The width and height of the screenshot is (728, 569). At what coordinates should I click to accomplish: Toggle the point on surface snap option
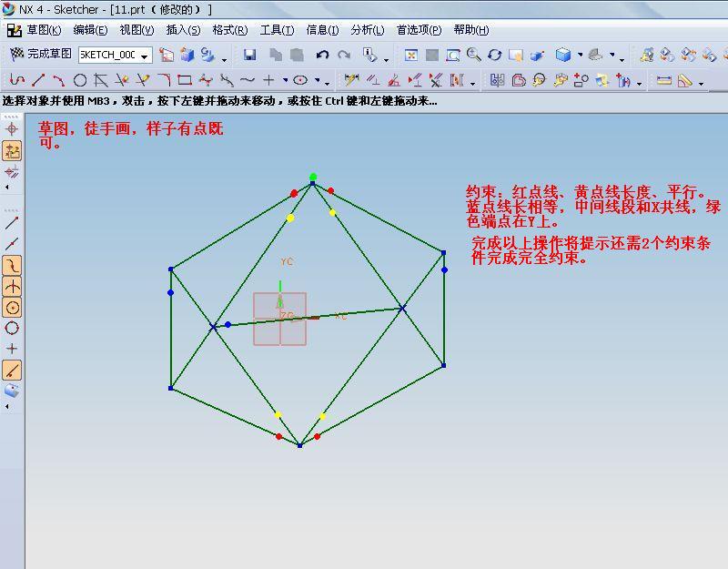click(x=12, y=391)
